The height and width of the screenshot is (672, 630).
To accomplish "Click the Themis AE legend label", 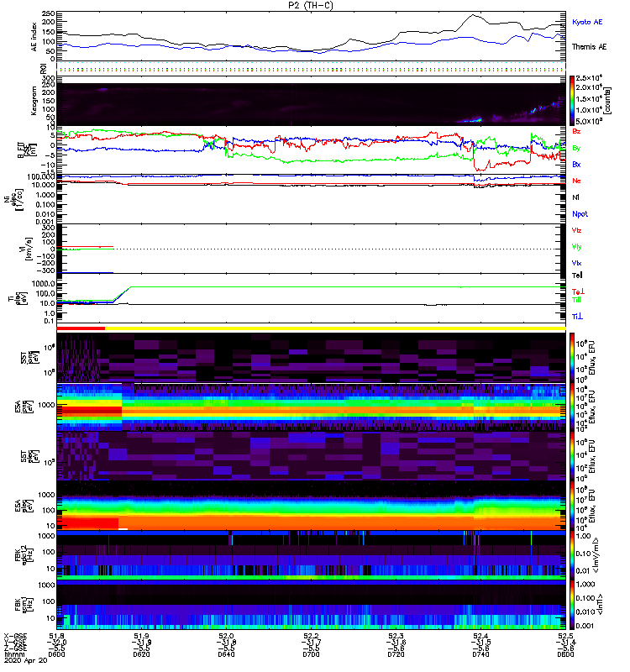I will click(589, 47).
